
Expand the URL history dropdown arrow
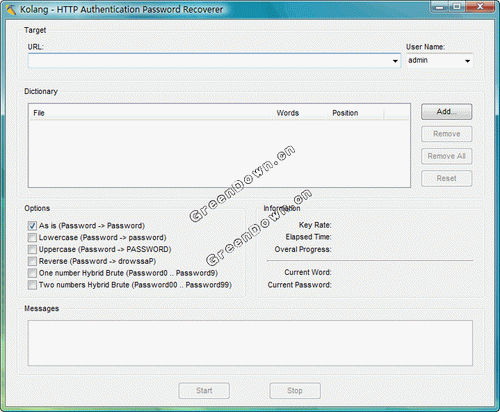(395, 61)
